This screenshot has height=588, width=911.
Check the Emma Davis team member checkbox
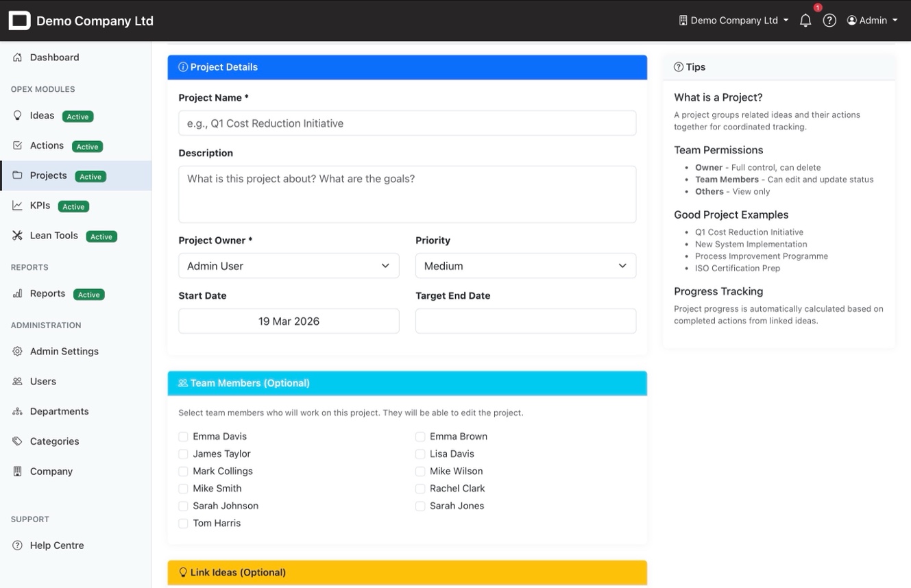point(183,436)
